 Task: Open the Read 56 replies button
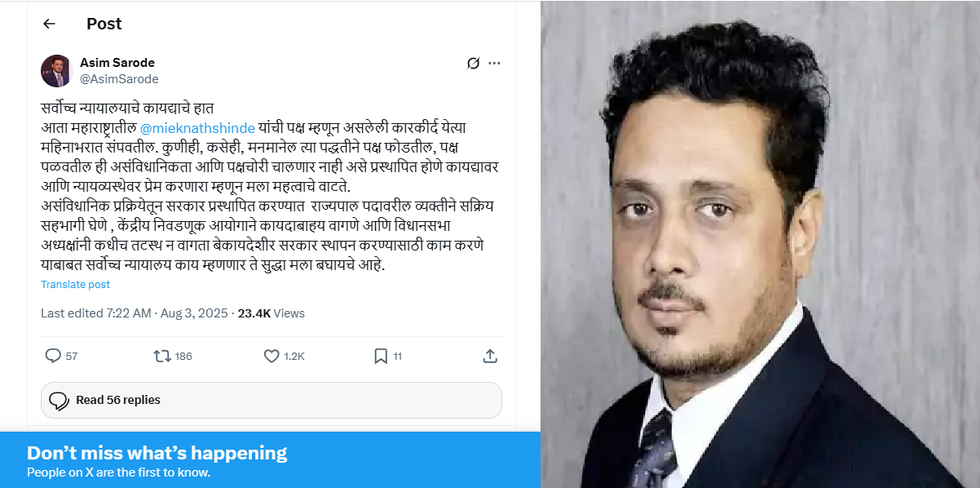point(271,400)
